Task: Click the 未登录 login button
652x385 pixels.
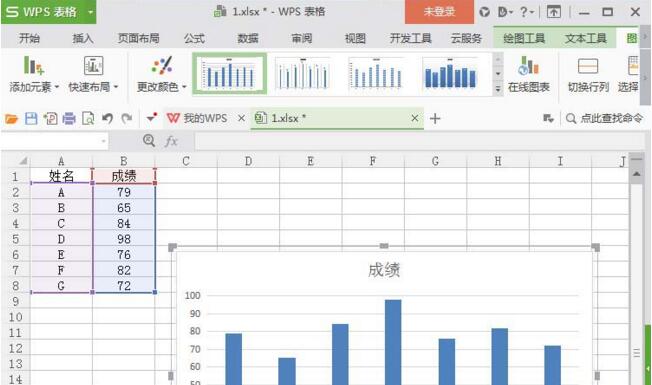Action: point(439,12)
